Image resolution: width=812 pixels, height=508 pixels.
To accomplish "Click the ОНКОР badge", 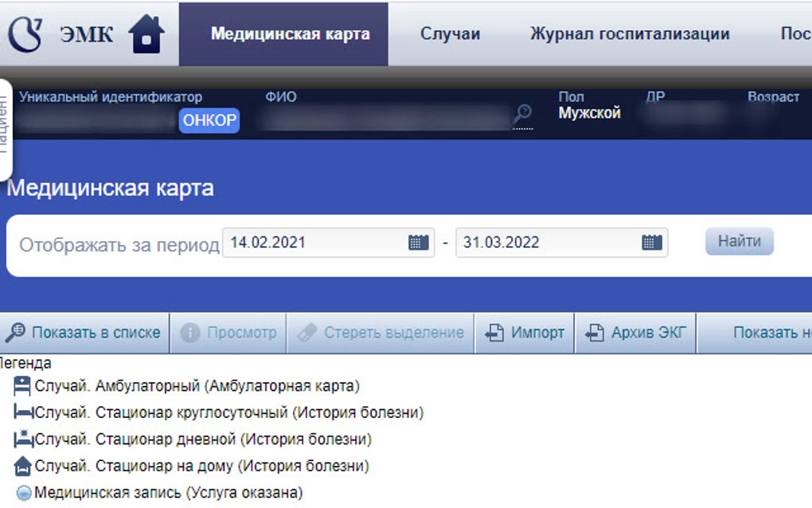I will tap(209, 120).
